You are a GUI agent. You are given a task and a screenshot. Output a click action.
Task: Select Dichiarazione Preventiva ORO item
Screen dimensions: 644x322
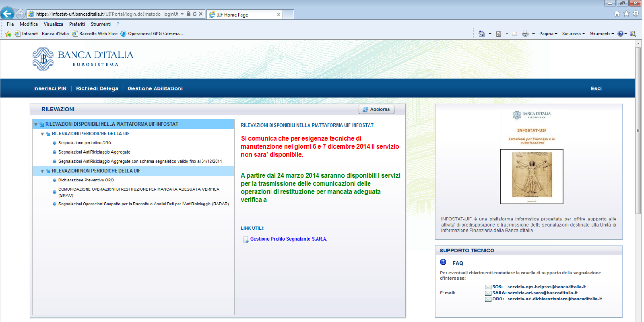click(86, 180)
